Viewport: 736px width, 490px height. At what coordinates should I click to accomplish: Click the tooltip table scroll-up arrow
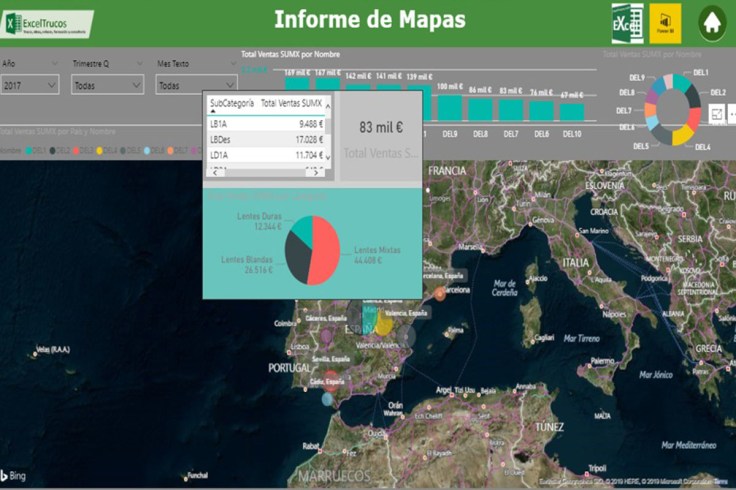click(x=328, y=106)
